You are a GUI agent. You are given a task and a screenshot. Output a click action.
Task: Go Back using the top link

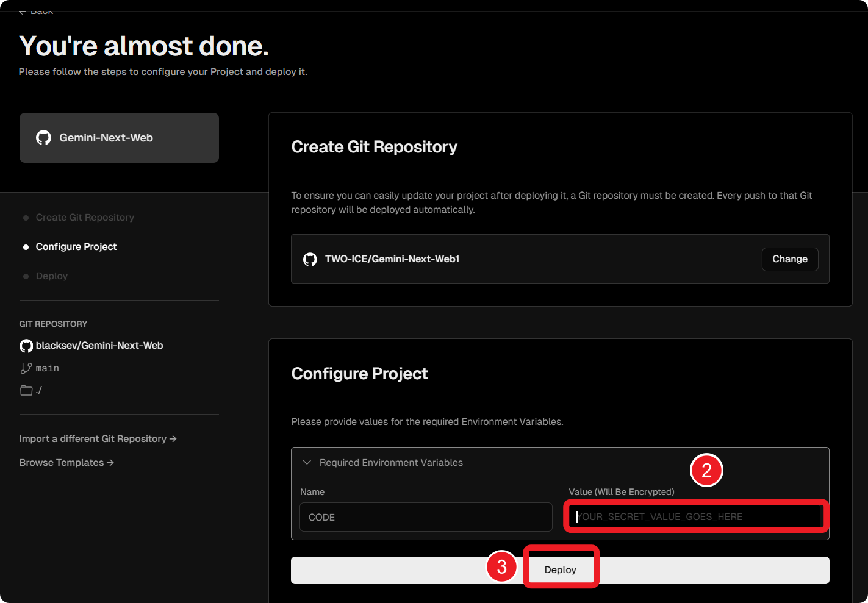tap(36, 11)
